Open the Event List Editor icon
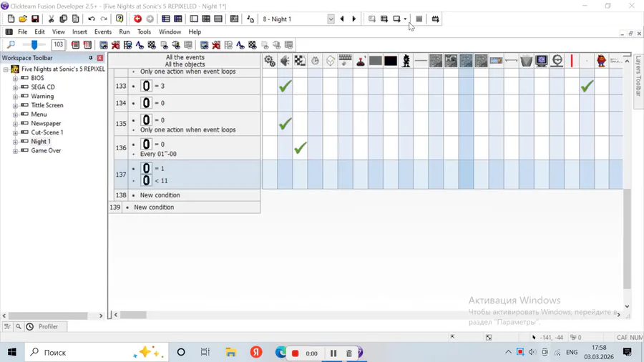This screenshot has height=362, width=644. (218, 19)
